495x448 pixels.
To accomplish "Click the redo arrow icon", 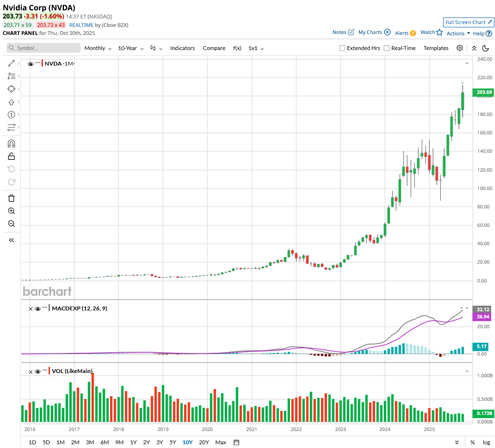I will click(x=11, y=182).
